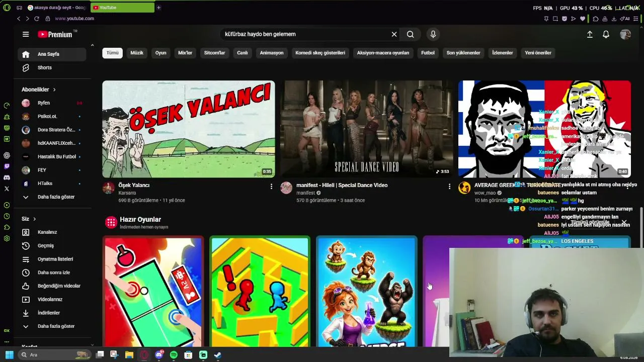
Task: Open ChatGPT in the Opera GX sidebar
Action: point(7,155)
